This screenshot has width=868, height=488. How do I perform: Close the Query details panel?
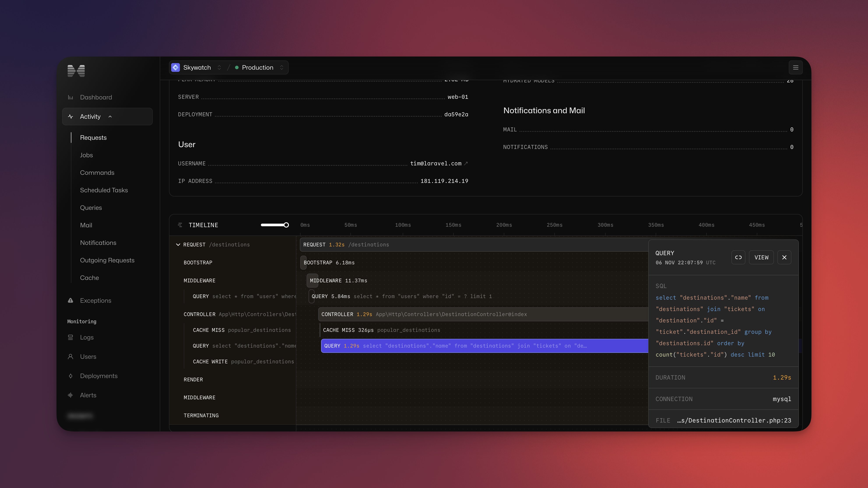click(784, 257)
